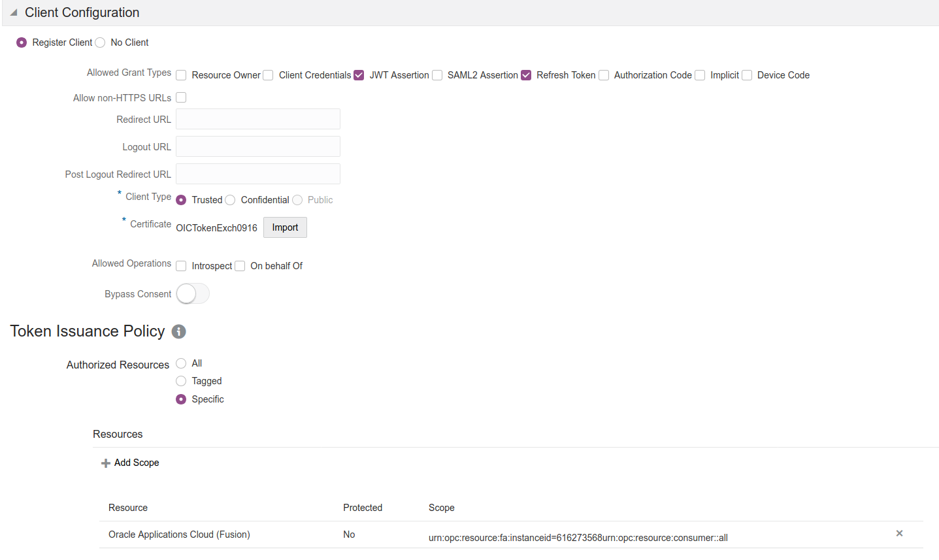The height and width of the screenshot is (560, 939).
Task: Enable the Resource Owner grant type
Action: (x=181, y=75)
